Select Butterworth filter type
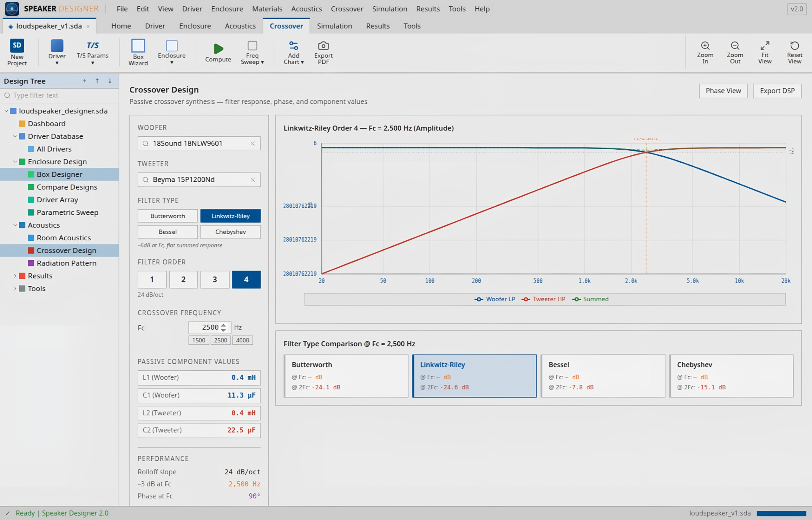 coord(167,216)
